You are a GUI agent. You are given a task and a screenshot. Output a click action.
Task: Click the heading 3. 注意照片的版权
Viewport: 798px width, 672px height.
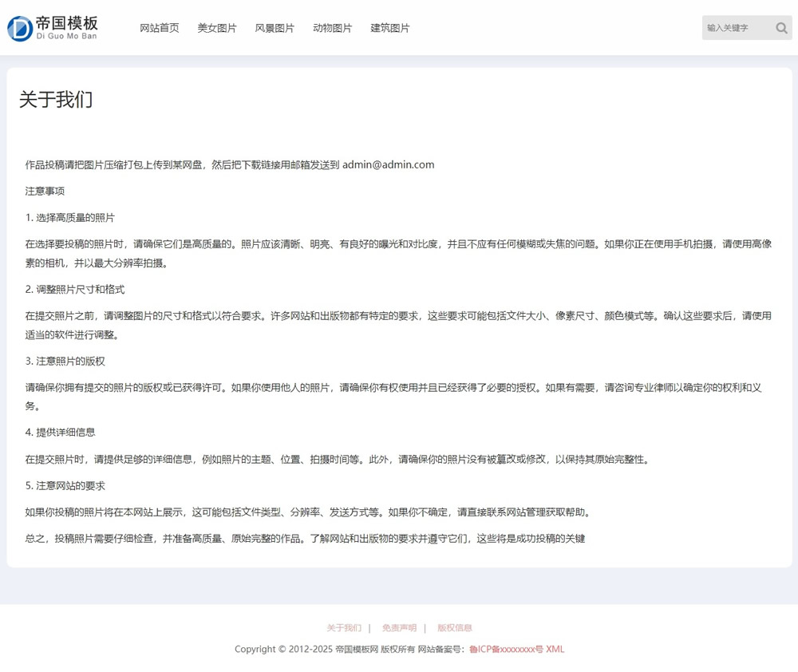coord(65,361)
